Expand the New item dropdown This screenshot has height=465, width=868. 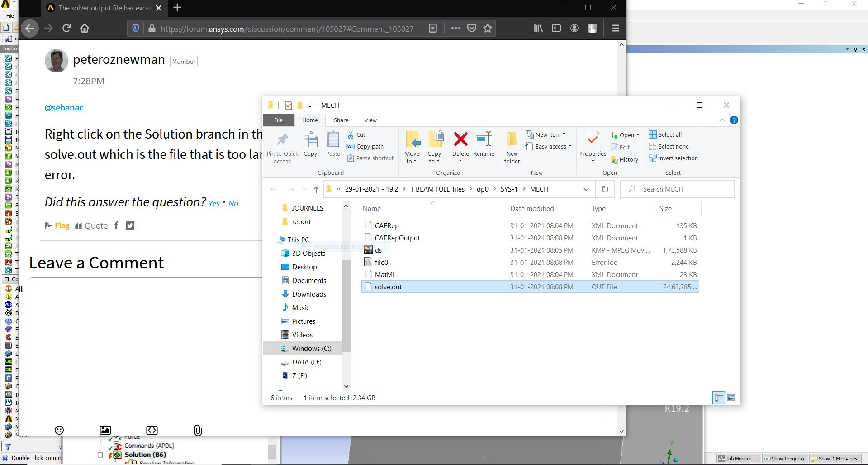click(563, 134)
